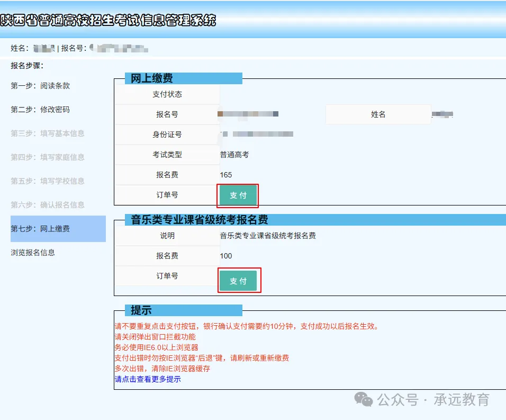506x420 pixels.
Task: Go to 第一步：阅读条款
Action: pyautogui.click(x=40, y=86)
